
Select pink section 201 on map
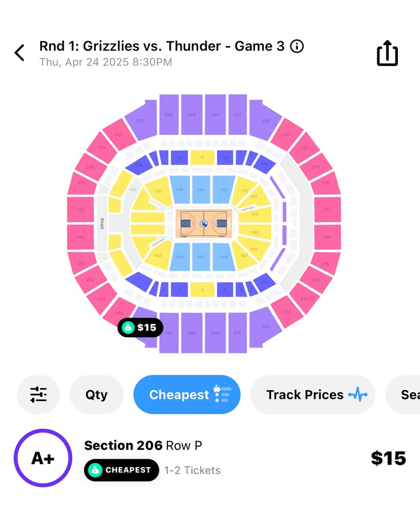81,237
